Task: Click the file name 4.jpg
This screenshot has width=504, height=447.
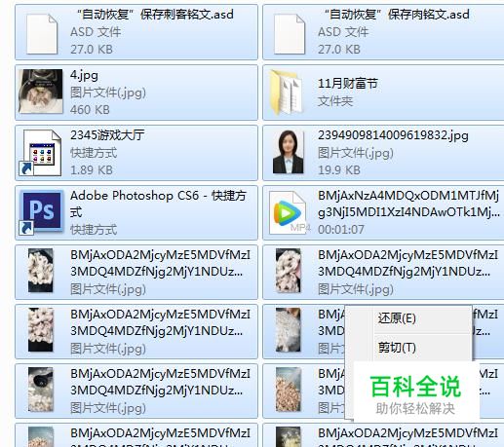Action: coord(84,75)
